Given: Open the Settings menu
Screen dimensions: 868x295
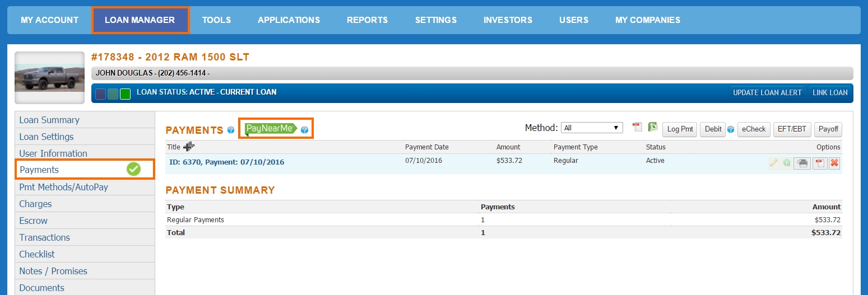Looking at the screenshot, I should (x=435, y=20).
